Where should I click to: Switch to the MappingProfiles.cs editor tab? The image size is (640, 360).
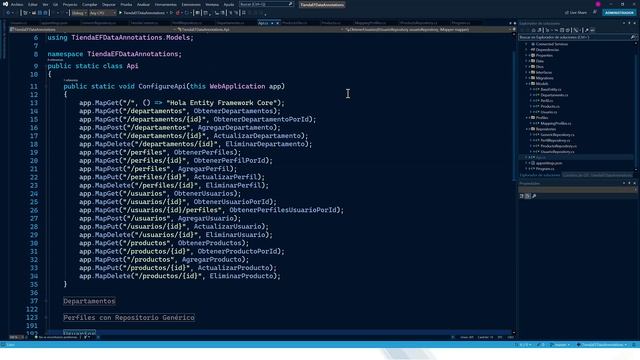point(370,23)
